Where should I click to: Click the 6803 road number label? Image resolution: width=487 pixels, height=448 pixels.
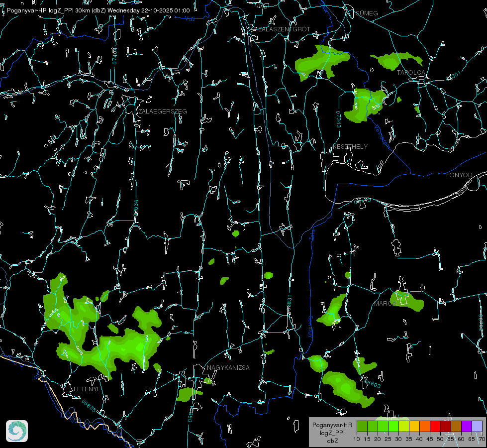pyautogui.click(x=373, y=384)
